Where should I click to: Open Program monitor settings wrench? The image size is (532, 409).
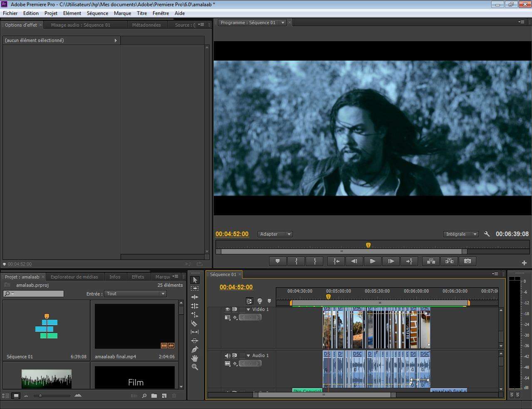(487, 234)
